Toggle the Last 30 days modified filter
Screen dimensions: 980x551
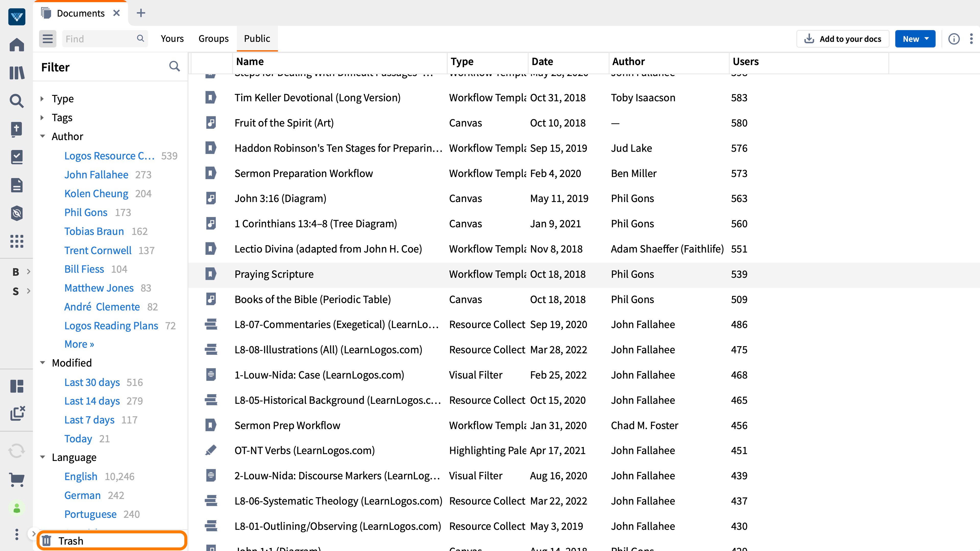click(92, 382)
